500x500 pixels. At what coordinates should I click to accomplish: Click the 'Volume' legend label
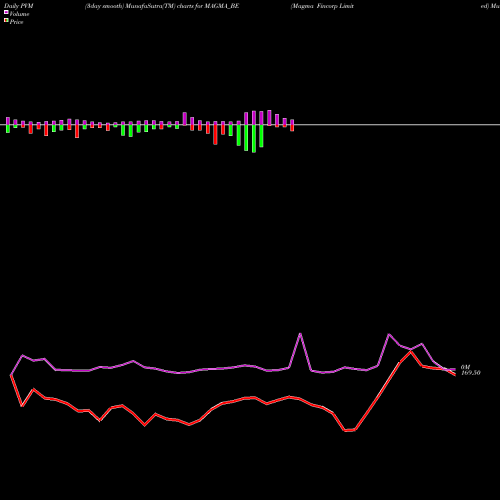click(19, 14)
